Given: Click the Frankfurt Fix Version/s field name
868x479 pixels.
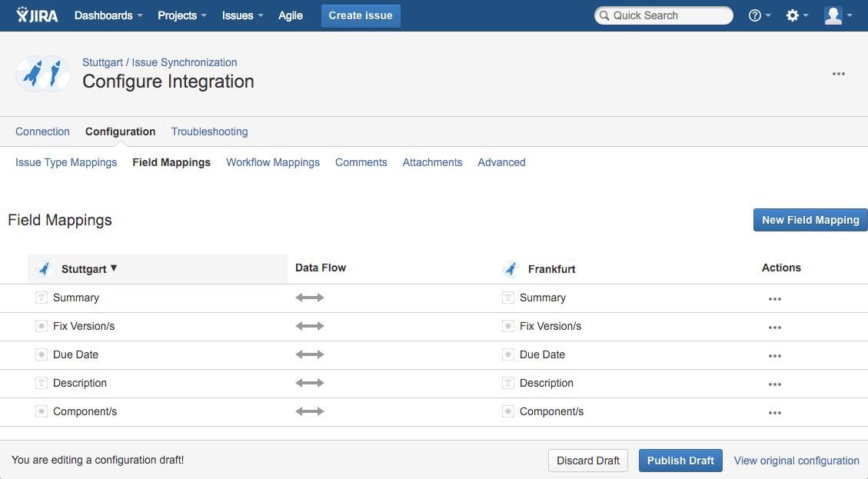Looking at the screenshot, I should coord(550,326).
